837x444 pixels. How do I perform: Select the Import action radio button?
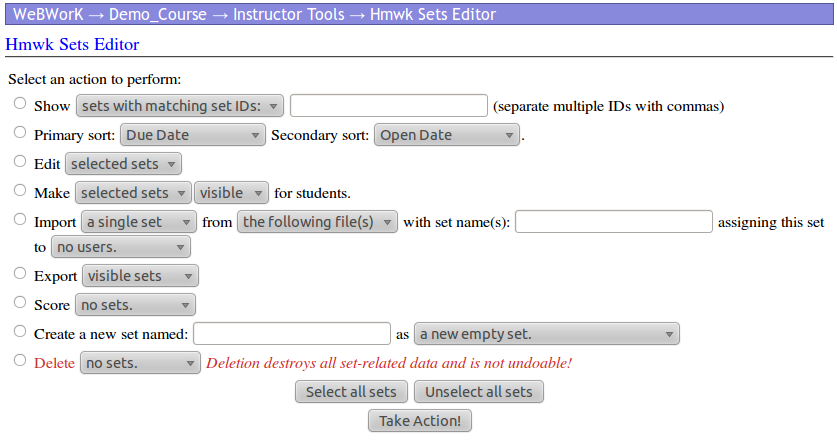coord(20,219)
